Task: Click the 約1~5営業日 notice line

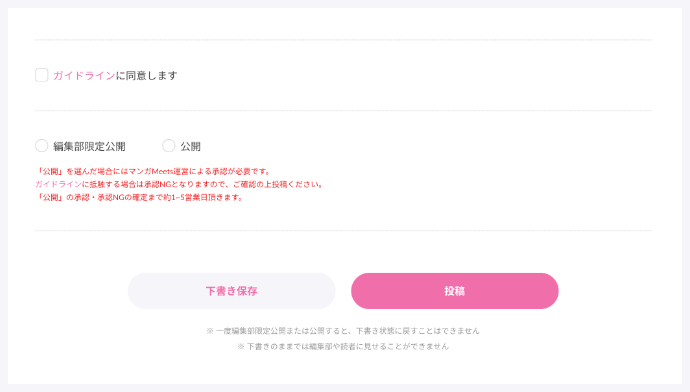Action: coord(139,198)
